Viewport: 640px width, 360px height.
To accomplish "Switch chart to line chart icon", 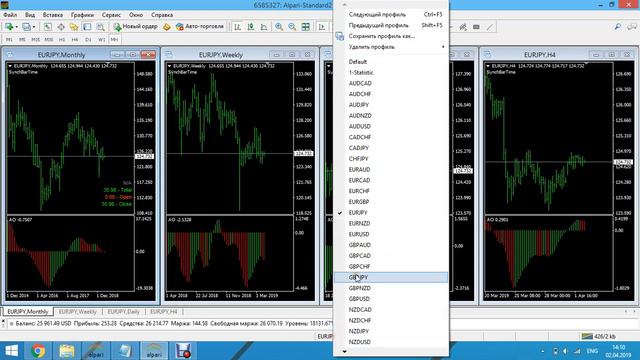I will pyautogui.click(x=264, y=27).
